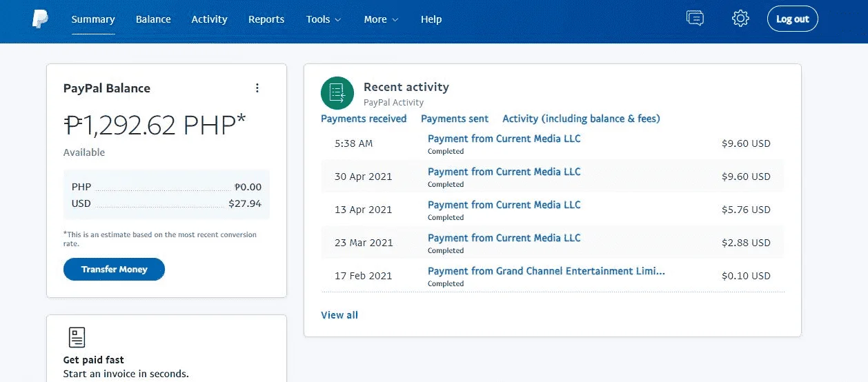The height and width of the screenshot is (382, 868).
Task: Click Start an invoice in seconds text
Action: (126, 374)
